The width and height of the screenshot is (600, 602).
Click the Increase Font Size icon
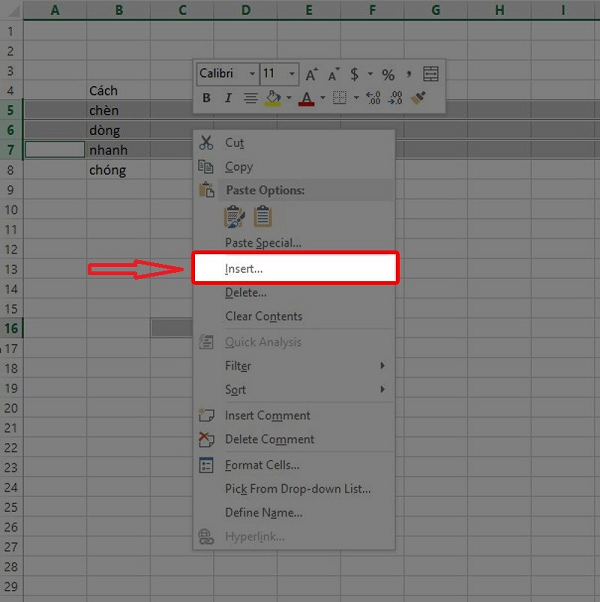point(311,75)
